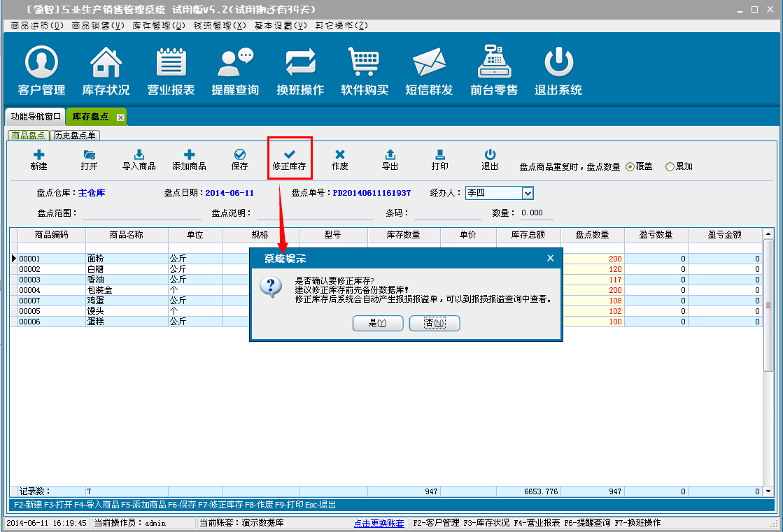783x532 pixels.
Task: Click the table's scroll down arrow
Action: click(x=768, y=491)
